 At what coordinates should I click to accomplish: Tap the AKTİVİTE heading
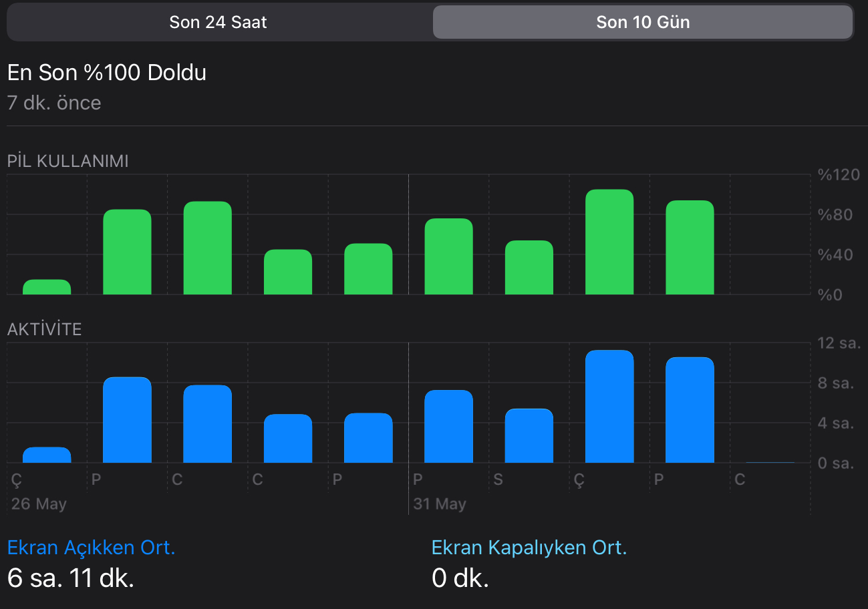tap(45, 329)
